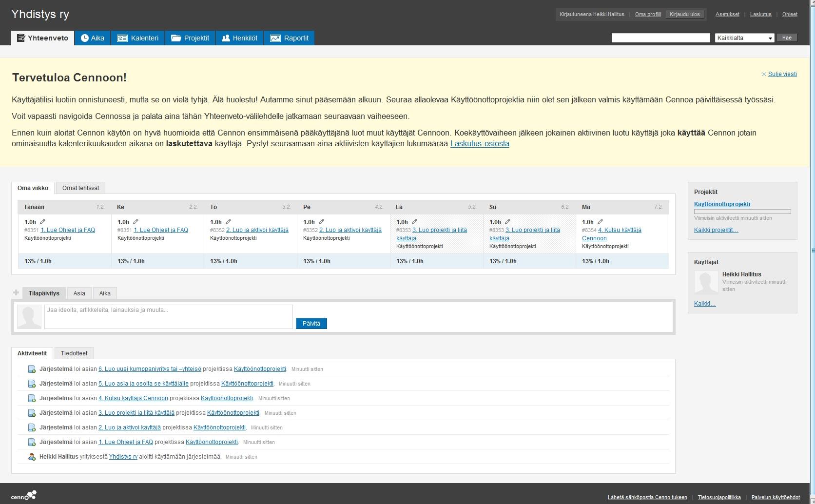Edit hours pencil icon for Ma
Screen dimensions: 815x504
(x=600, y=222)
